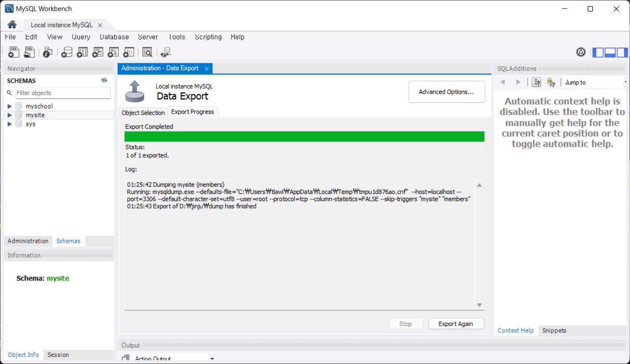Select the Object Info tab
This screenshot has height=364, width=630.
click(23, 355)
